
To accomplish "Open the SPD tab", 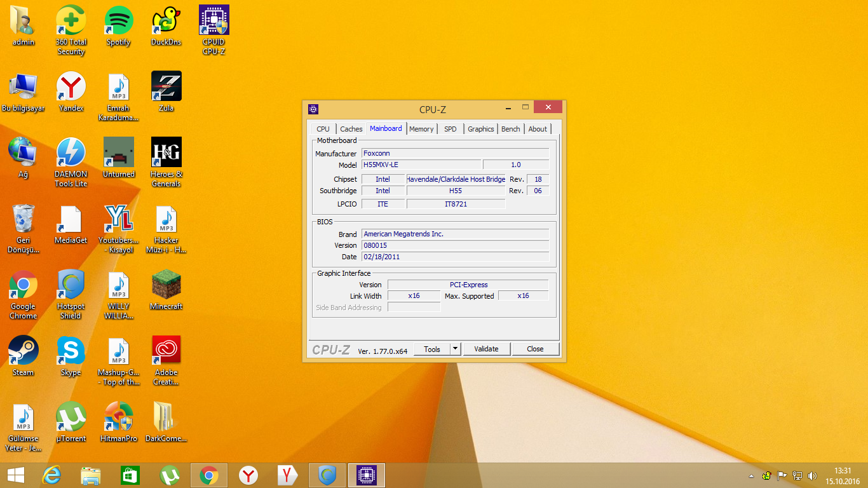I will (x=450, y=129).
